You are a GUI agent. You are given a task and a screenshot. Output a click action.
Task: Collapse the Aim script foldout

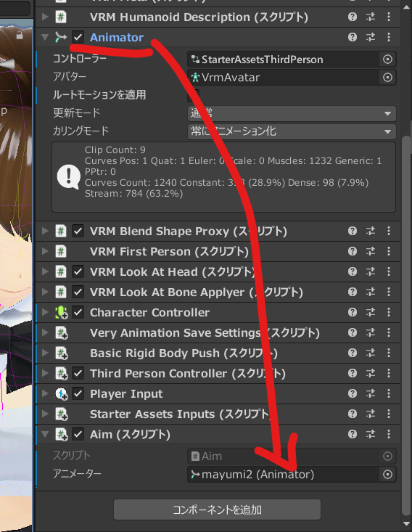tap(45, 434)
